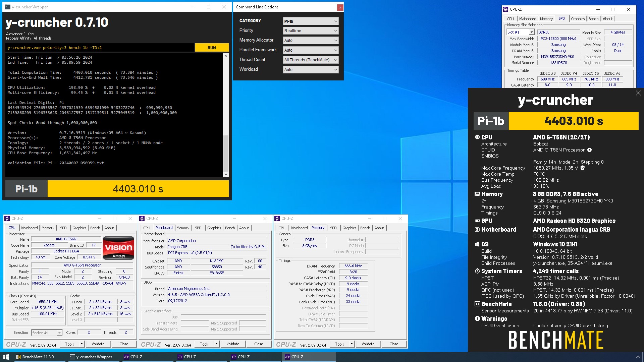The width and height of the screenshot is (644, 362).
Task: Click the System Timers clock icon
Action: [x=477, y=271]
